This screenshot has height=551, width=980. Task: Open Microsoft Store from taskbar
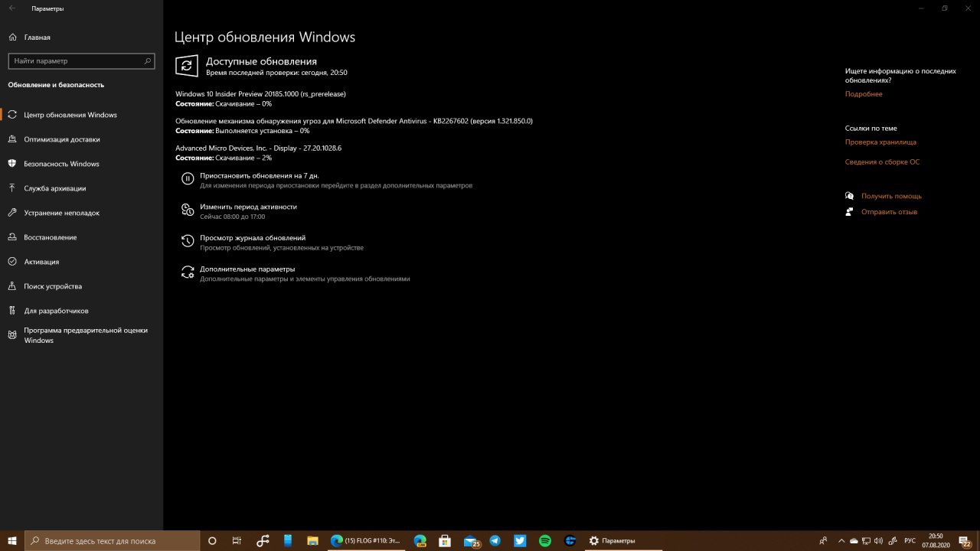(x=445, y=540)
